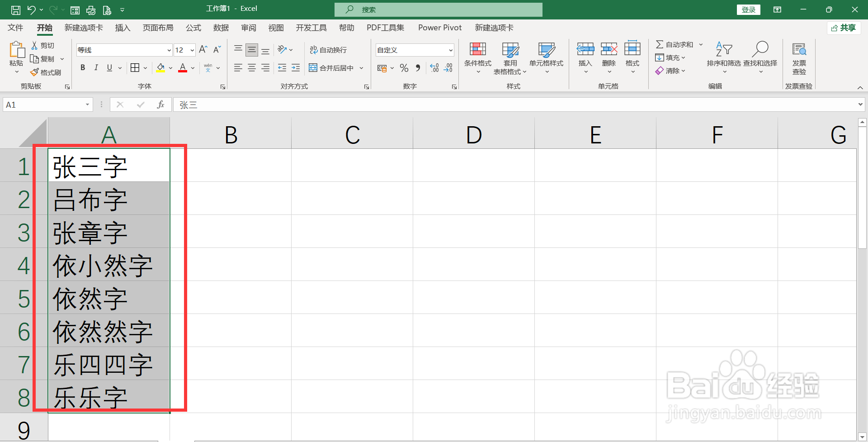The image size is (868, 442).
Task: Expand the formula bar arrow
Action: (860, 105)
